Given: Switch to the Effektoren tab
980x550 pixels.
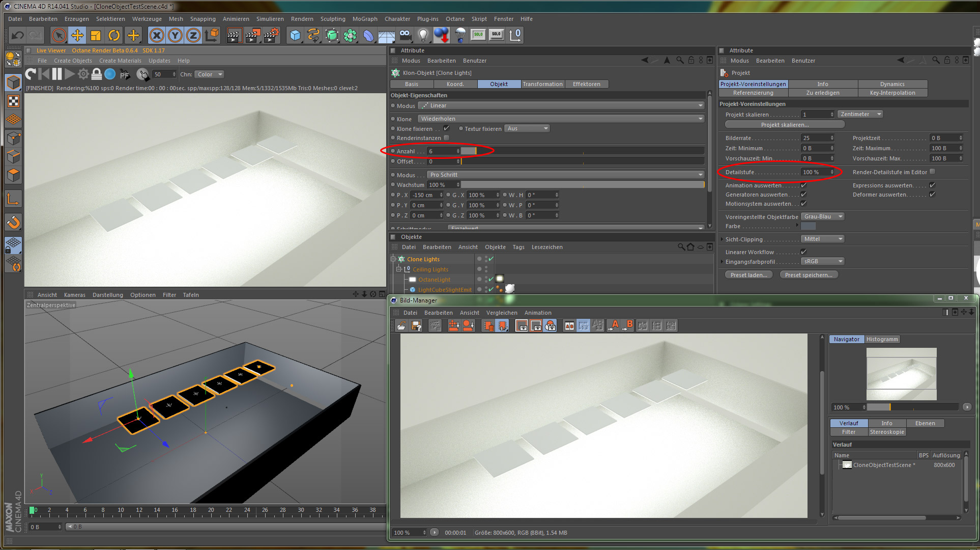Looking at the screenshot, I should (586, 84).
